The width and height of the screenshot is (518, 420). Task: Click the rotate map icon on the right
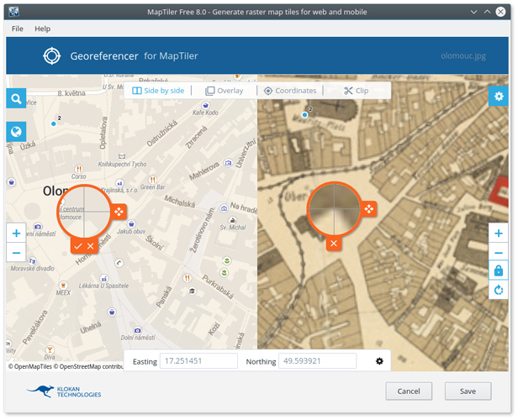pyautogui.click(x=499, y=290)
